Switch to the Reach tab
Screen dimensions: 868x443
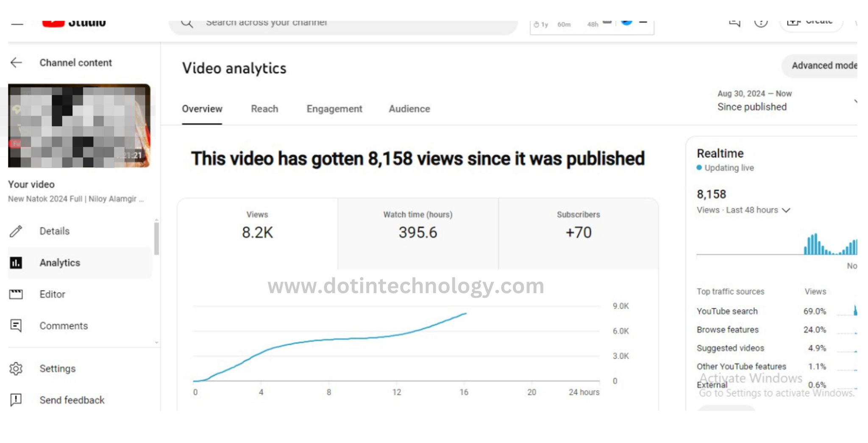[x=264, y=109]
